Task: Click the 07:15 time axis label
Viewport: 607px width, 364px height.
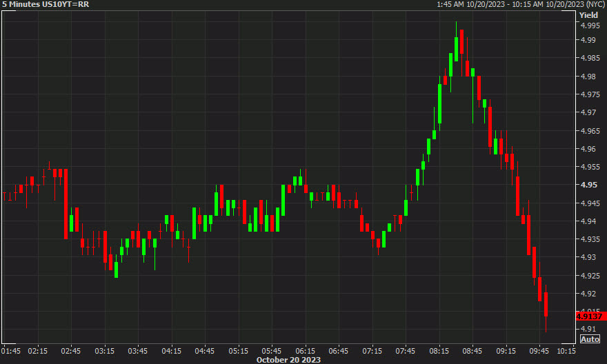Action: pyautogui.click(x=372, y=351)
